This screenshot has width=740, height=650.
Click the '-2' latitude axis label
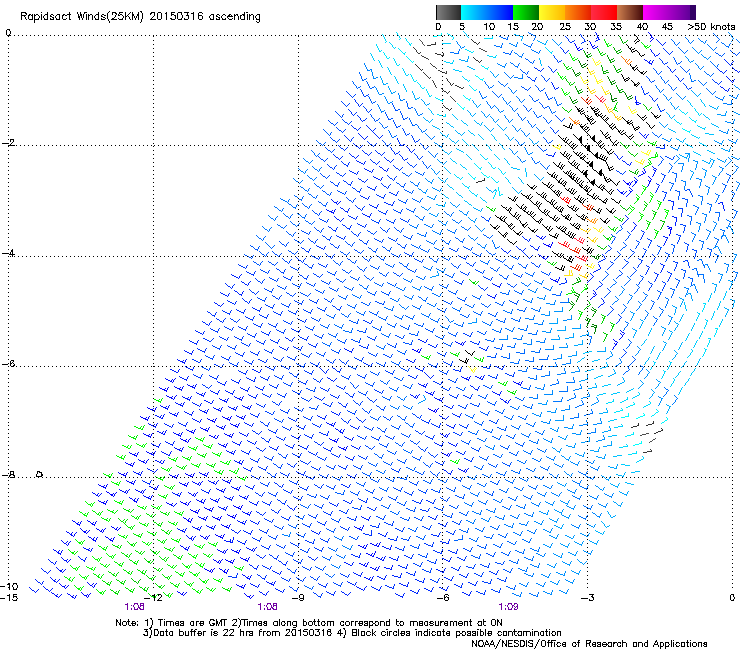8,143
